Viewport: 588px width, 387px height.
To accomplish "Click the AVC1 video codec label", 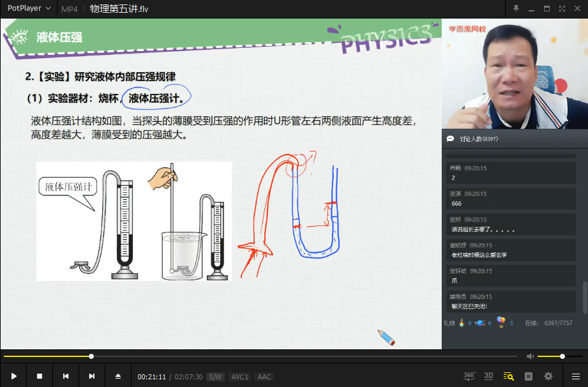I will tap(240, 377).
